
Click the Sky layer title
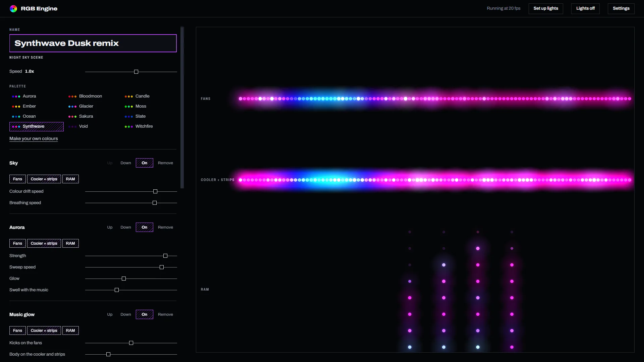point(14,163)
